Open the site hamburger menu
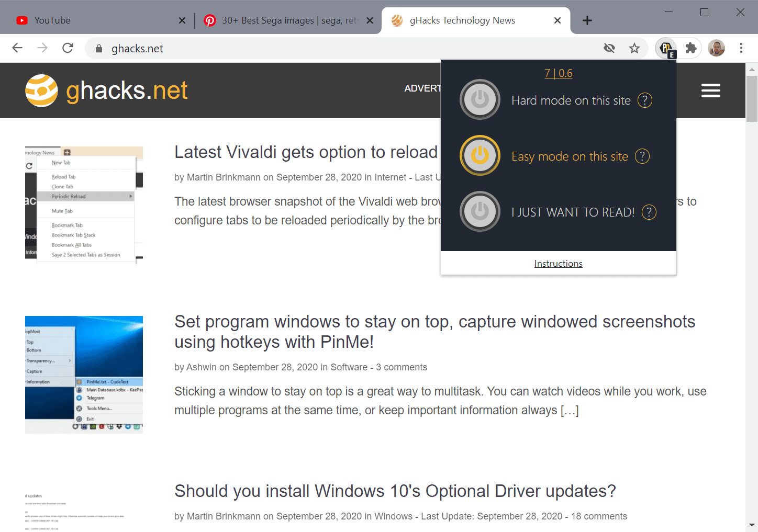Screen dimensions: 758x532 point(711,90)
